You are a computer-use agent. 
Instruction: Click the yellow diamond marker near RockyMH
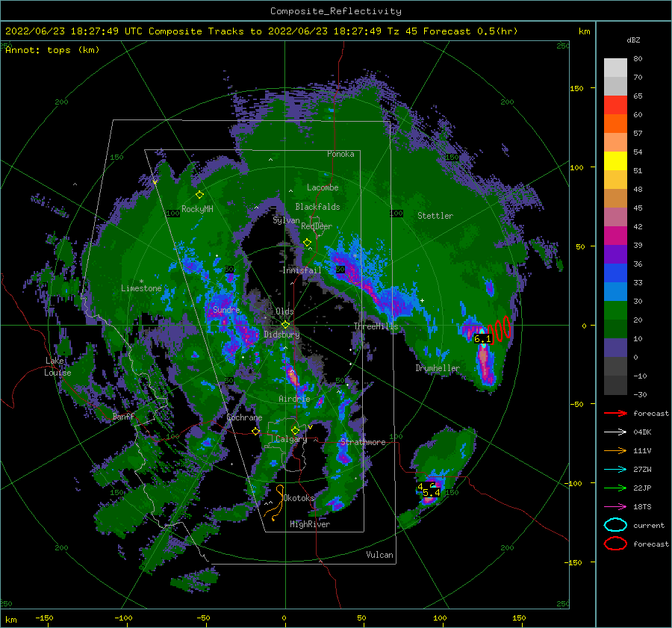[199, 195]
